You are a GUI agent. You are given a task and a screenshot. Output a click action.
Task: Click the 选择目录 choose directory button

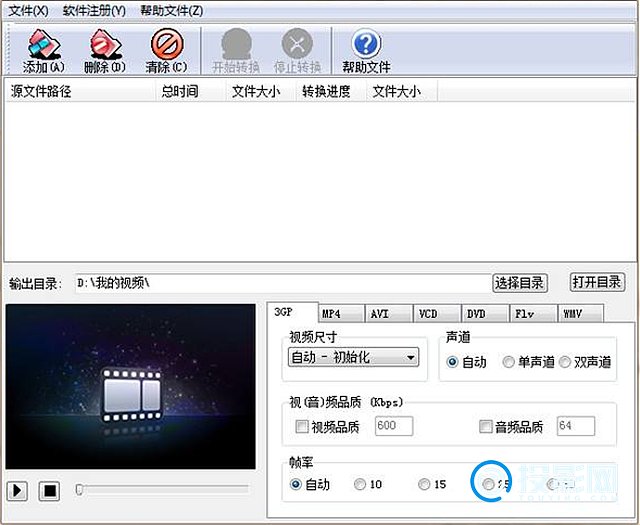[x=519, y=283]
